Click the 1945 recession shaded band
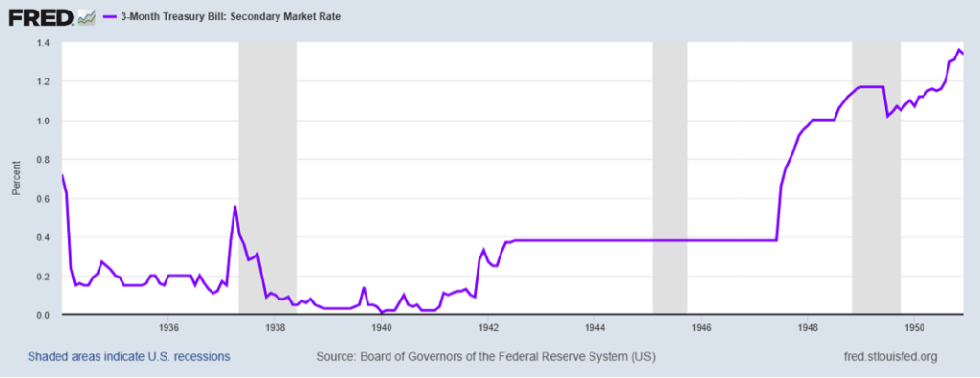 click(670, 178)
